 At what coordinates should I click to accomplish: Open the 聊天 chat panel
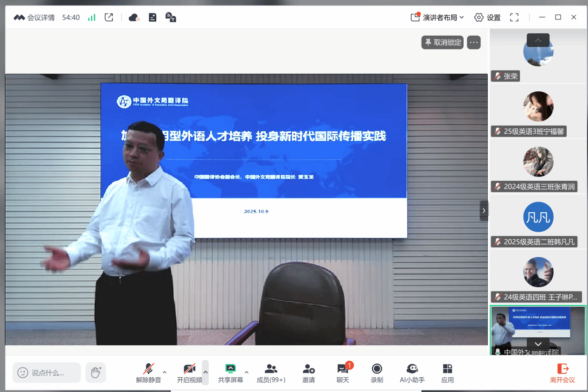[343, 373]
